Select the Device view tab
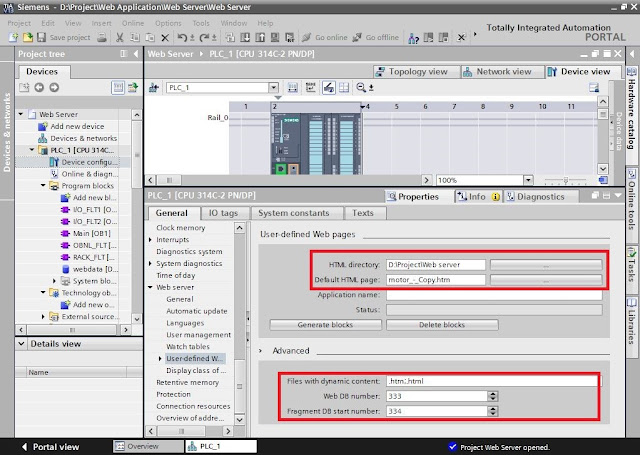 (x=584, y=72)
